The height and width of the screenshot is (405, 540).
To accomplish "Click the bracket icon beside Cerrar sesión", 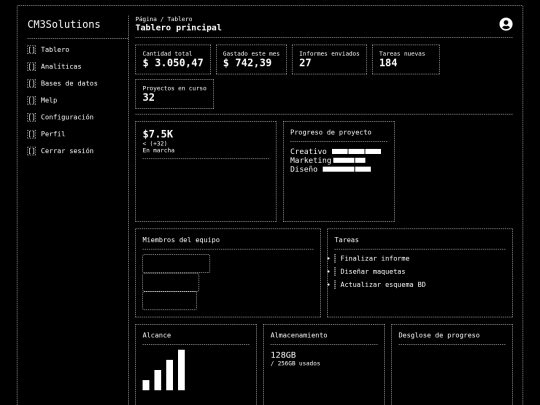I will click(x=31, y=151).
